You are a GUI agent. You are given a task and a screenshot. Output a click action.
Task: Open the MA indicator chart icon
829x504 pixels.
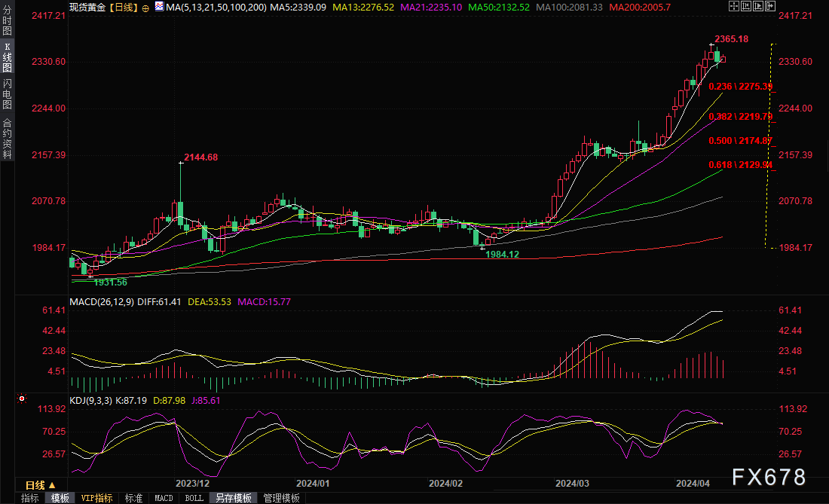[159, 6]
